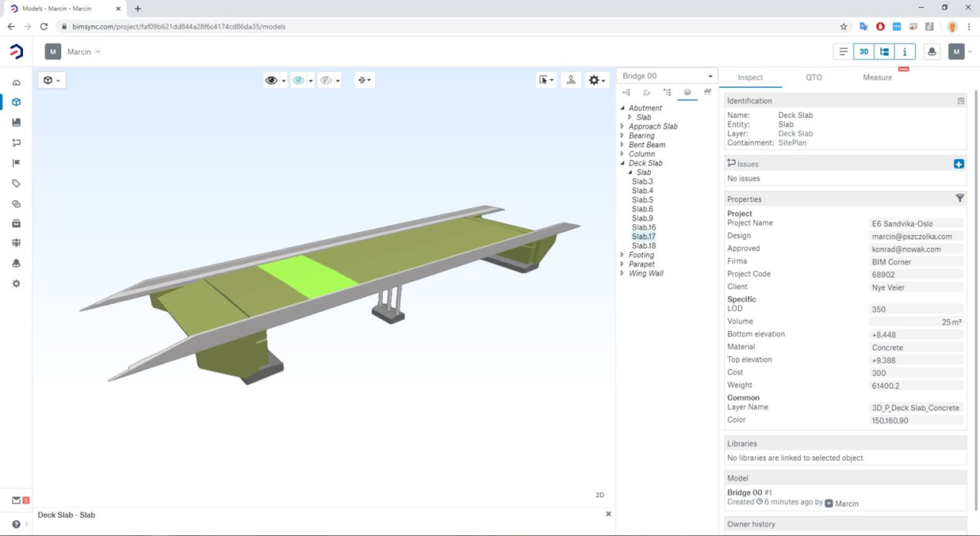Screen dimensions: 980x536
Task: Toggle the 3D view button
Action: tap(864, 51)
